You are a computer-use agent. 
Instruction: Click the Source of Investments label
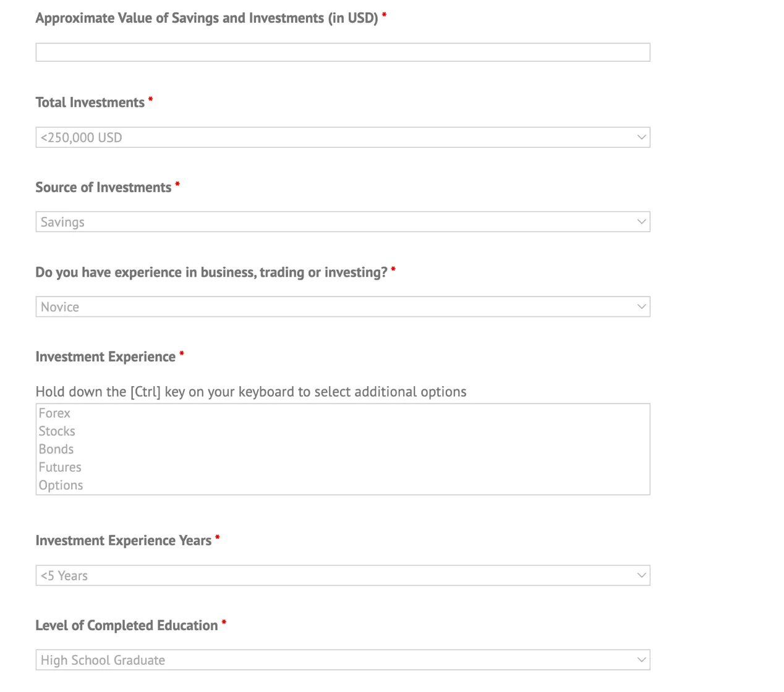pos(103,187)
